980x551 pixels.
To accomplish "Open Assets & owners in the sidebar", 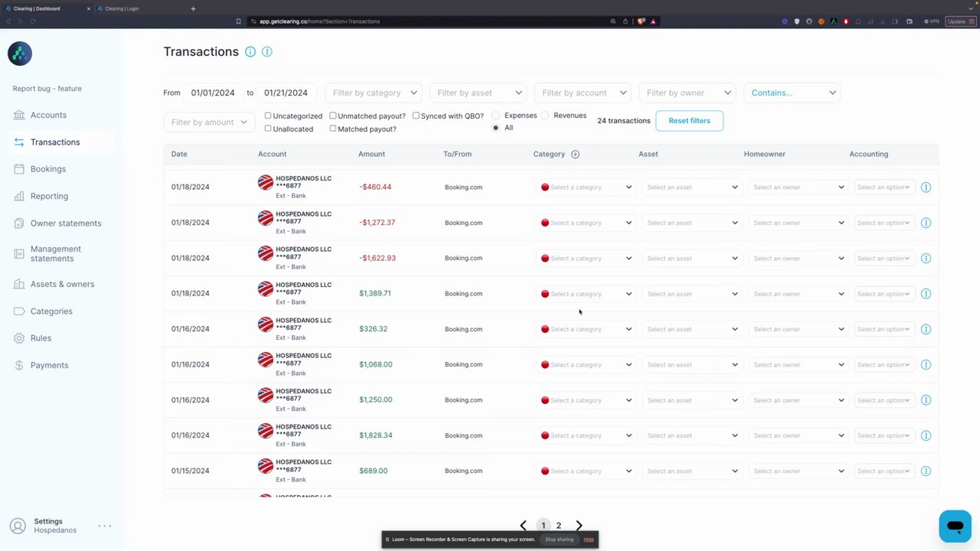I will pos(62,285).
